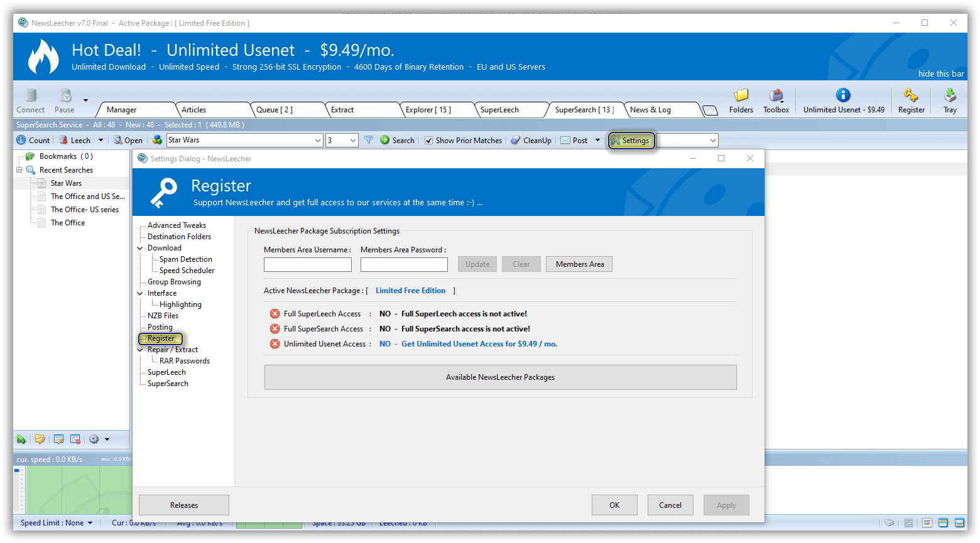The image size is (980, 543).
Task: Click the remove search entry icon
Action: 75,439
